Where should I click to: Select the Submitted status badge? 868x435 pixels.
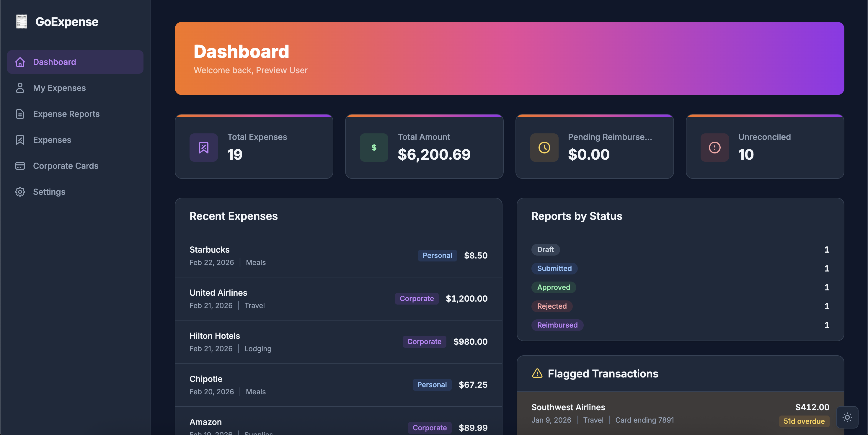click(554, 268)
